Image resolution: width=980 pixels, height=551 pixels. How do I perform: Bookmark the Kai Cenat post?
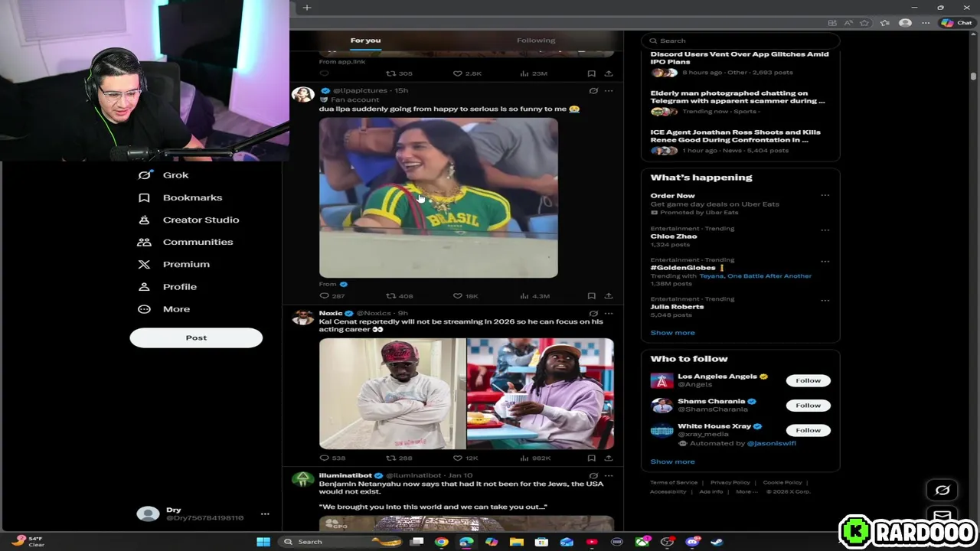[591, 458]
